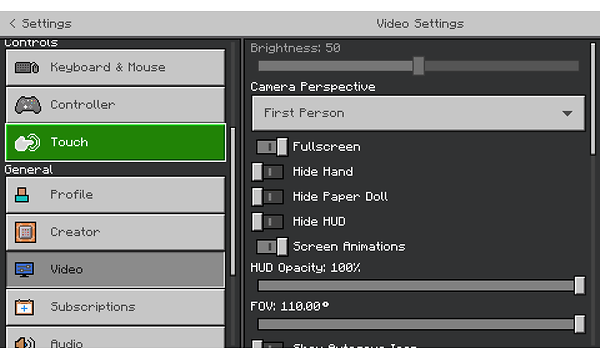Click the Video monitor icon
600x360 pixels.
coord(24,269)
